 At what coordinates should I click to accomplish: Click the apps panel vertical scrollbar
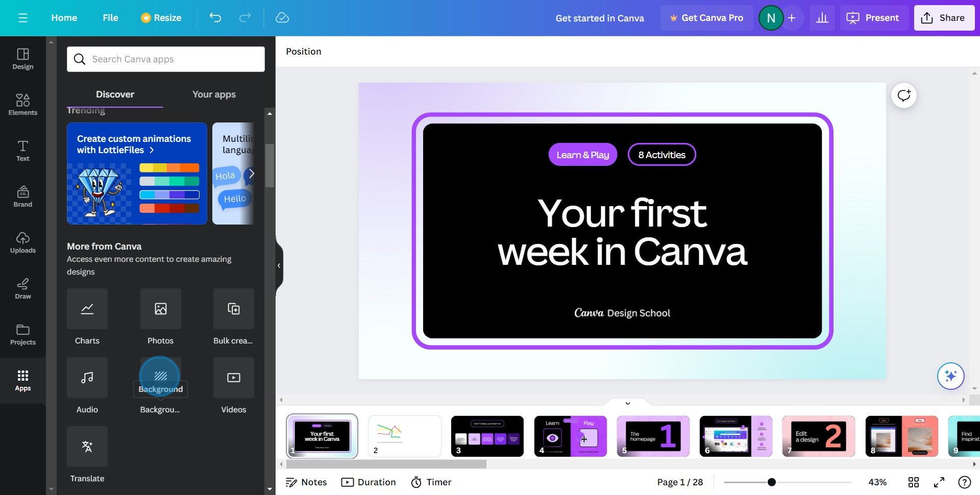coord(269,166)
